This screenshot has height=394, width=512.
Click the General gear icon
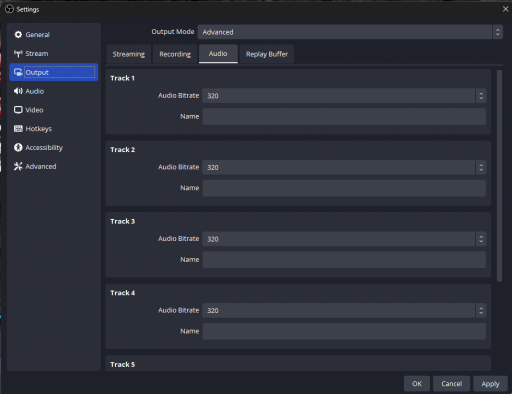pos(18,35)
